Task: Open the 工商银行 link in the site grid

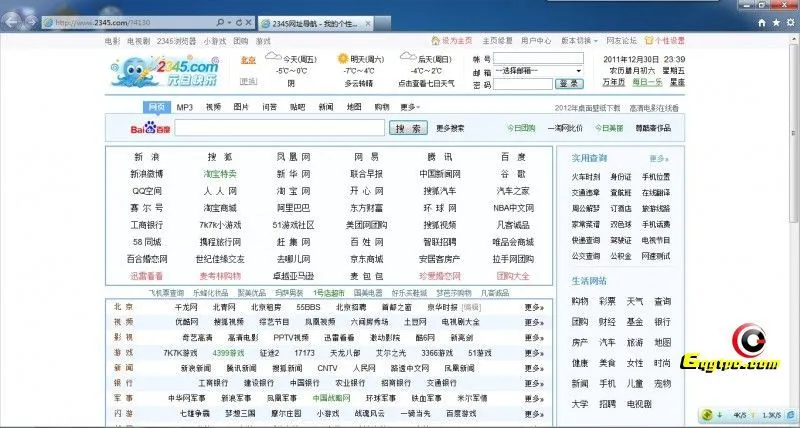Action: pyautogui.click(x=147, y=225)
